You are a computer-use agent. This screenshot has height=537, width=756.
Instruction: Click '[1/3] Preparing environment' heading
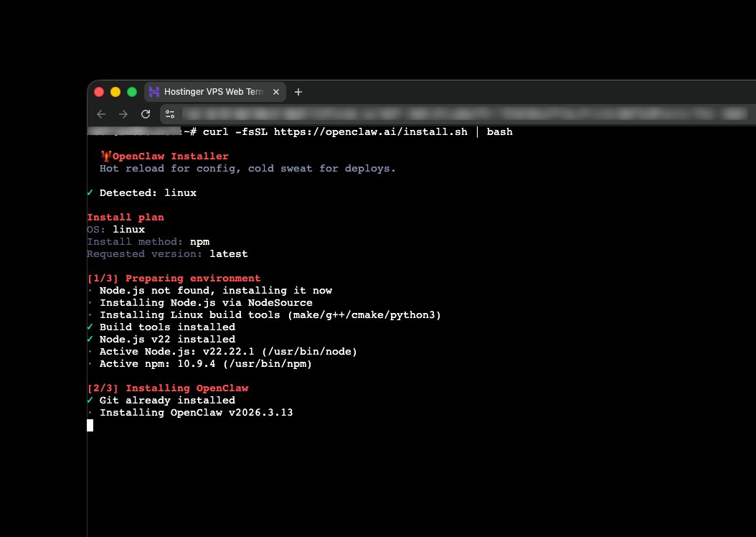(174, 278)
